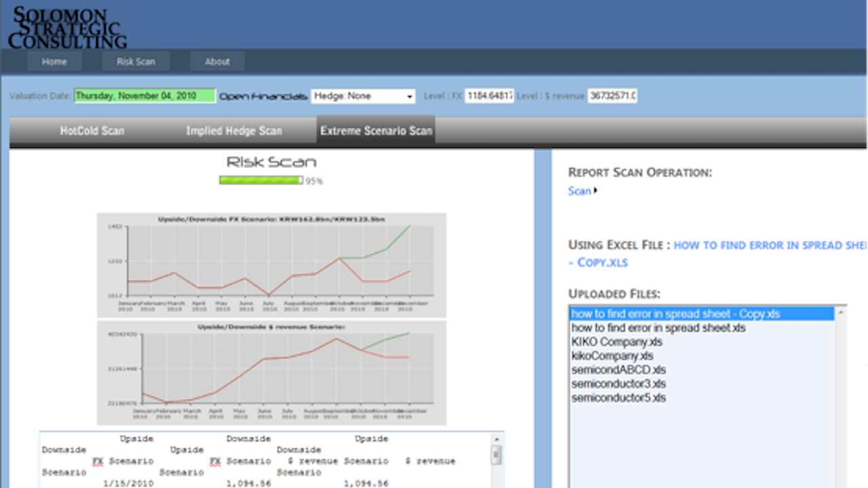Click the Upside/Downside $ revenue Scenario chart
Image resolution: width=868 pixels, height=488 pixels.
click(x=271, y=373)
